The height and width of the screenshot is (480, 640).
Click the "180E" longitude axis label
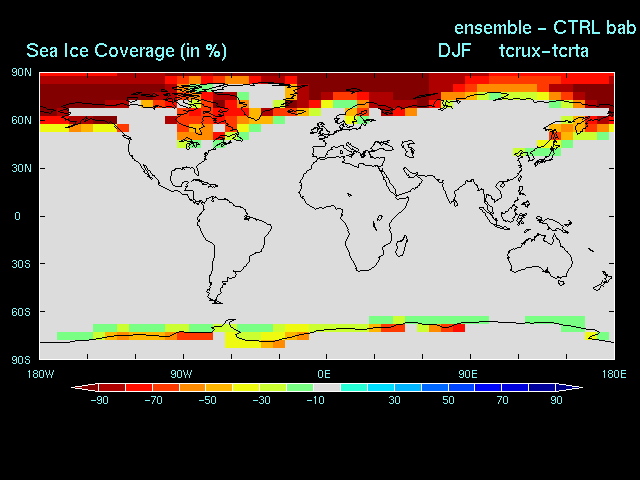pos(614,374)
